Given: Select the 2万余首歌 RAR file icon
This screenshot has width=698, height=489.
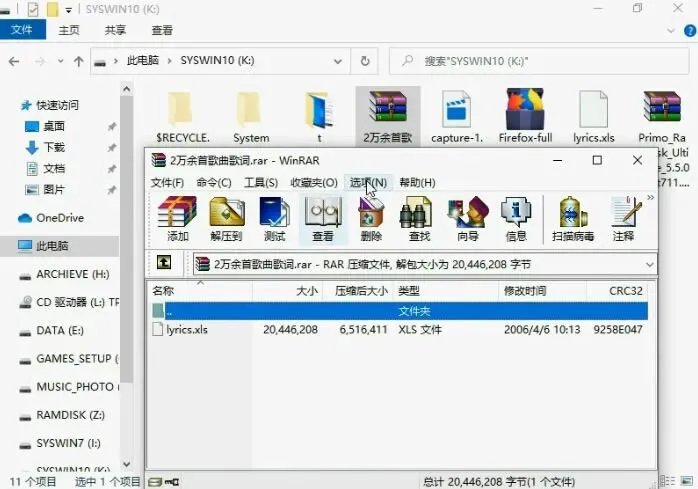Looking at the screenshot, I should [x=388, y=117].
